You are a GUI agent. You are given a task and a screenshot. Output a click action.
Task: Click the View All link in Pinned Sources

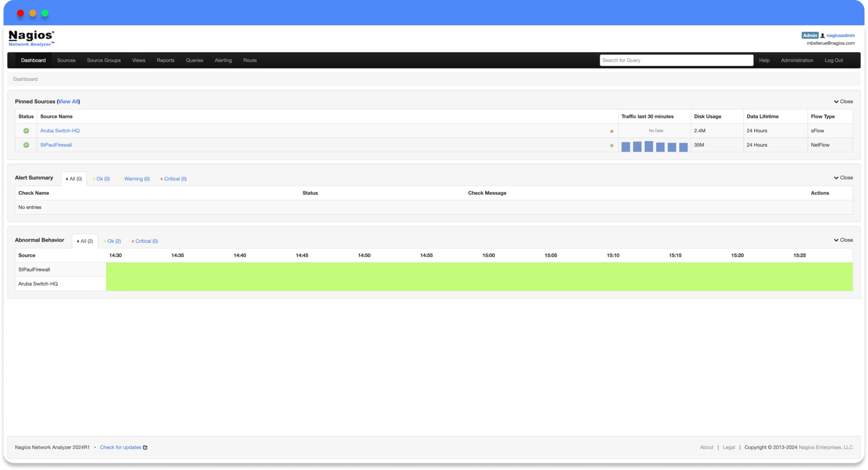[x=68, y=101]
